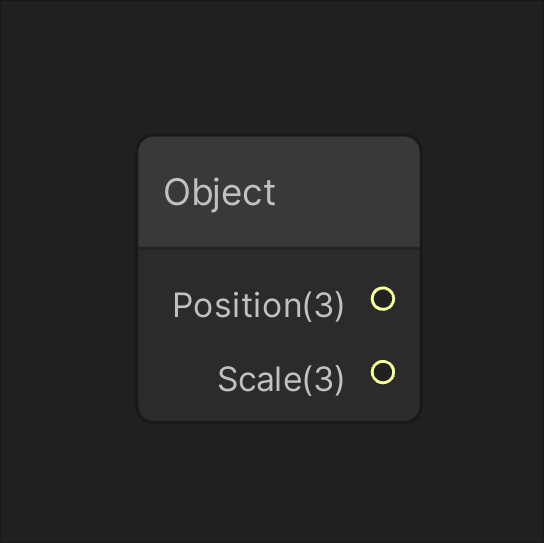Pick the yellow ring beside Position(3)
The height and width of the screenshot is (543, 544).
pyautogui.click(x=383, y=298)
